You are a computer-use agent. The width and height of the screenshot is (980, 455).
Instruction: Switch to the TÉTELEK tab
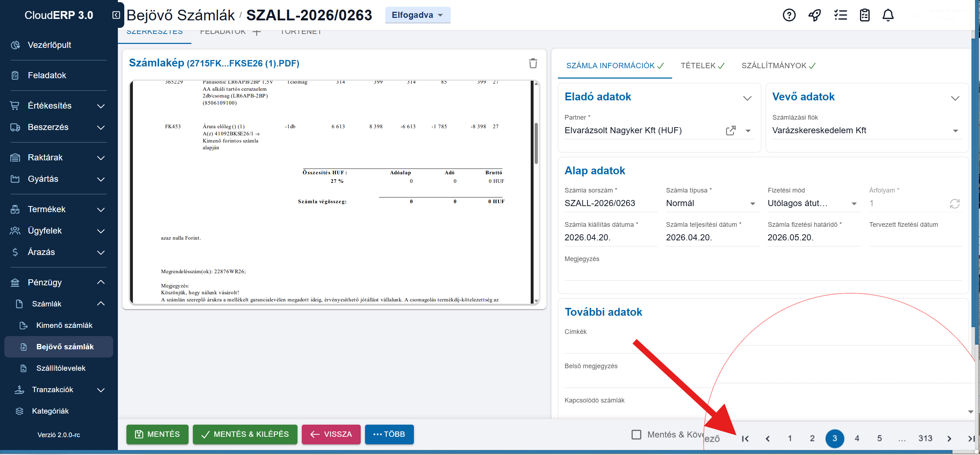[701, 65]
